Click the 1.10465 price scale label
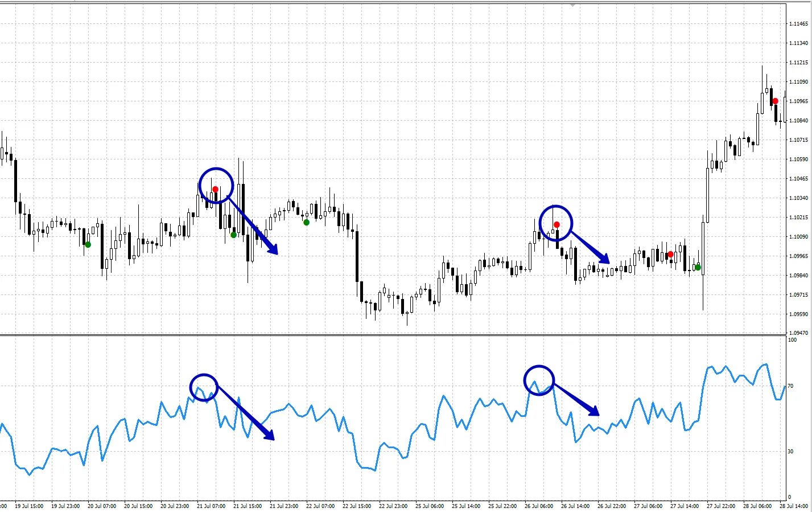Viewport: 812px width, 512px height. (x=798, y=179)
